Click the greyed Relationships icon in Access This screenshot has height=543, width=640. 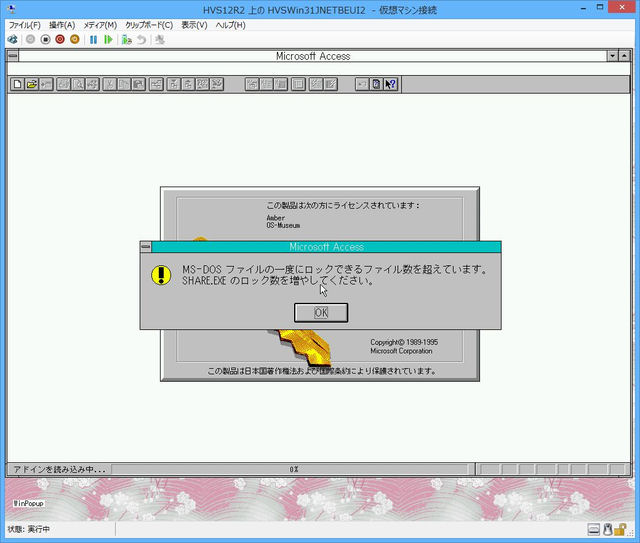coord(156,84)
